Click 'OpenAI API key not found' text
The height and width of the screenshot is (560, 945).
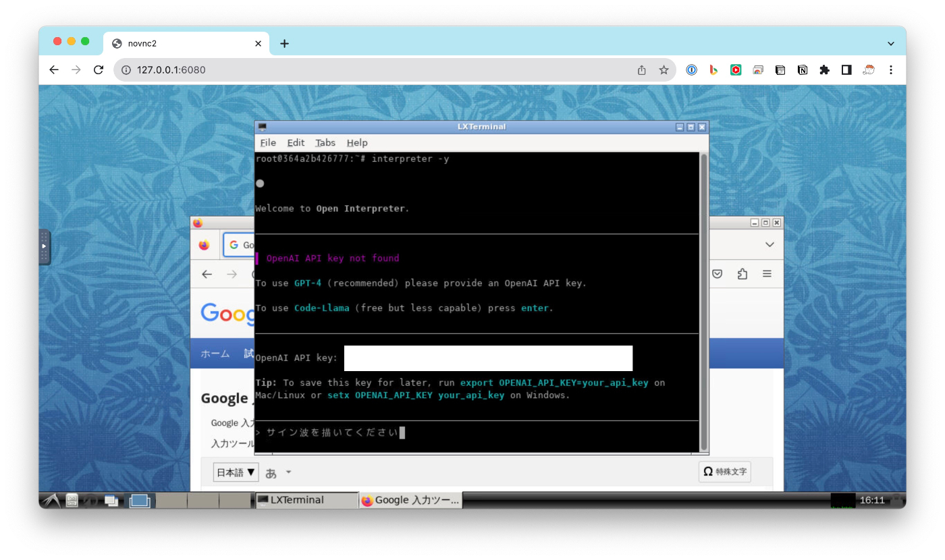point(333,258)
